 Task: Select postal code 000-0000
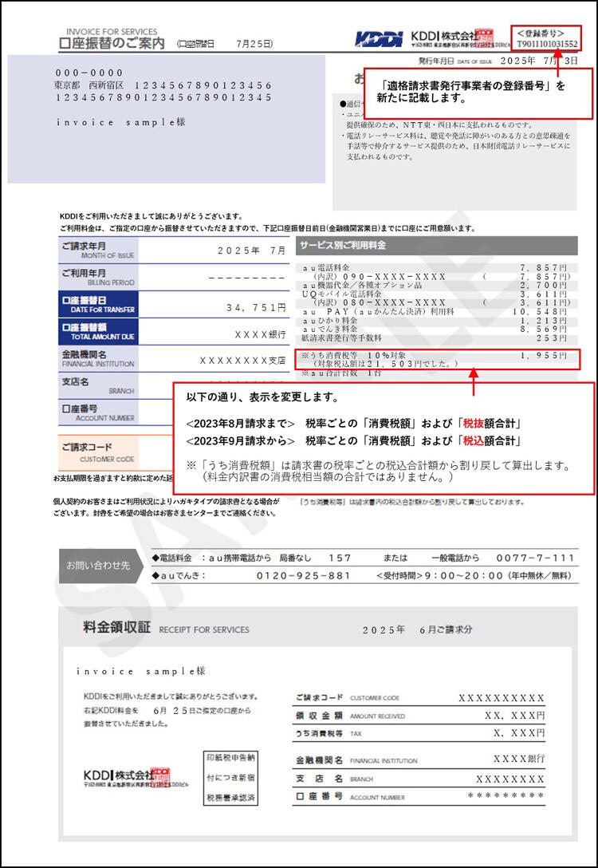pos(89,73)
